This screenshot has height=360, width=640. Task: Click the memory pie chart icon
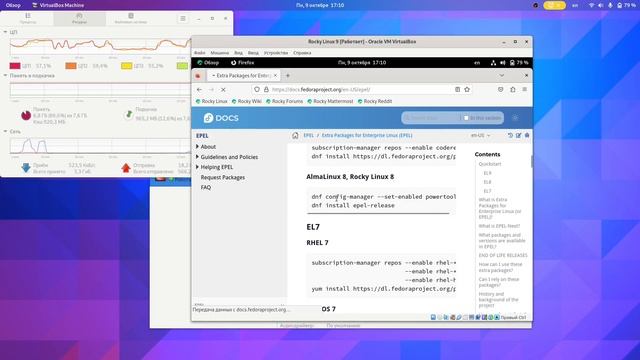(26, 116)
